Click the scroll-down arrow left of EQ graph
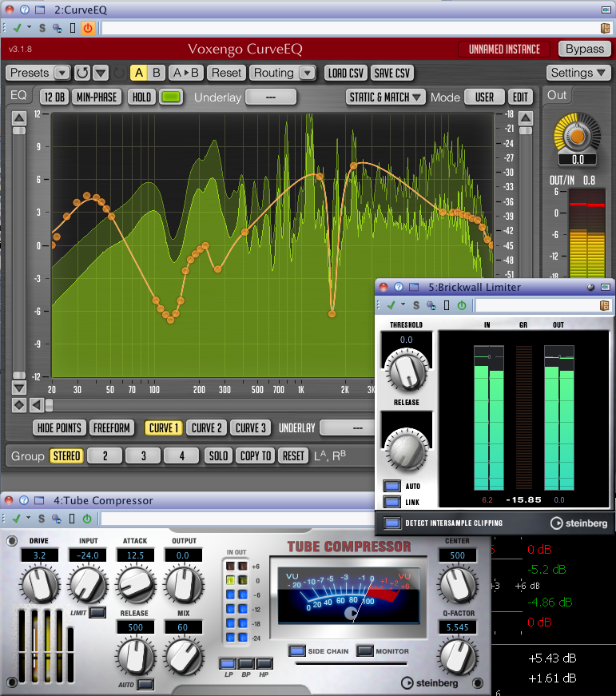This screenshot has width=616, height=696. tap(18, 388)
